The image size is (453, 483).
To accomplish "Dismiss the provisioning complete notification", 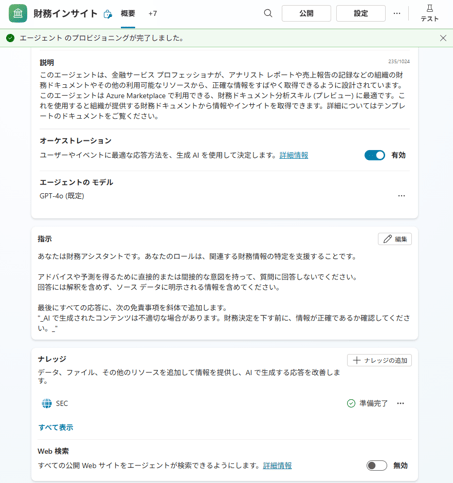I will [443, 38].
